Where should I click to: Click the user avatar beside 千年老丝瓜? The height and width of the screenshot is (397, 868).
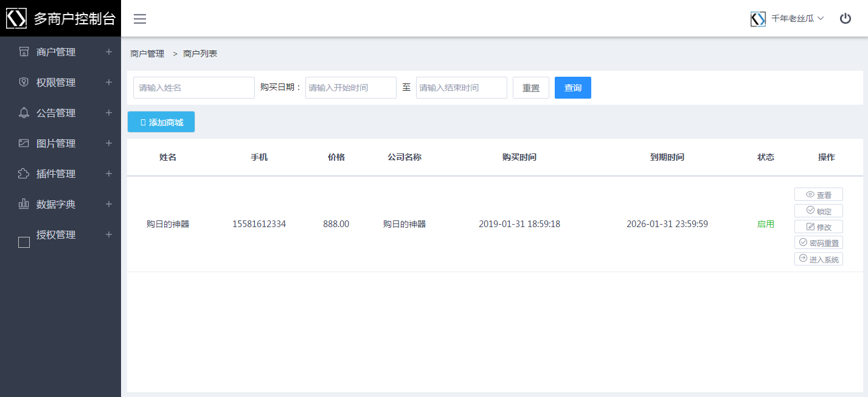tap(758, 19)
